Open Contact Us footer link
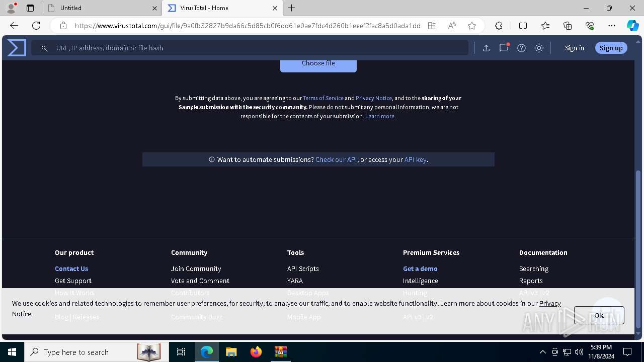 (x=71, y=268)
